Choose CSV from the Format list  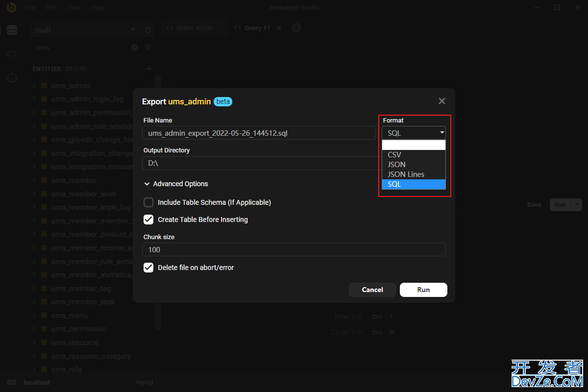click(x=414, y=155)
